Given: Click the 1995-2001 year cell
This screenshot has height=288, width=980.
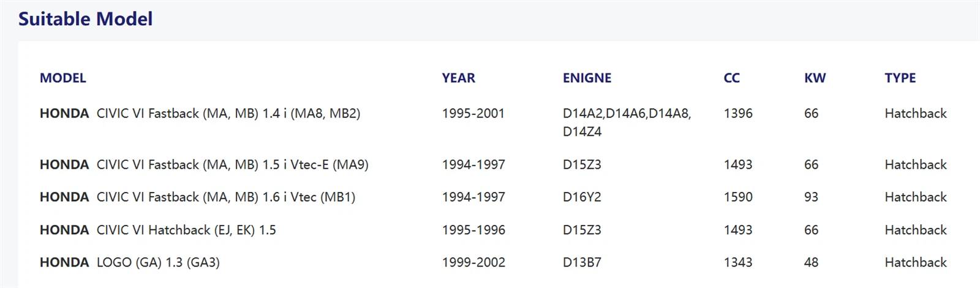Looking at the screenshot, I should tap(473, 113).
